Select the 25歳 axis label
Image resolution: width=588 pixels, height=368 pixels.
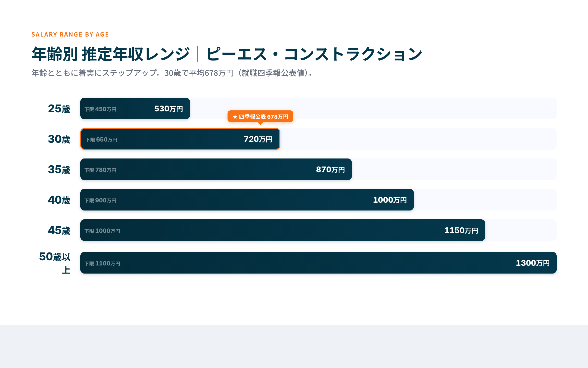click(59, 109)
